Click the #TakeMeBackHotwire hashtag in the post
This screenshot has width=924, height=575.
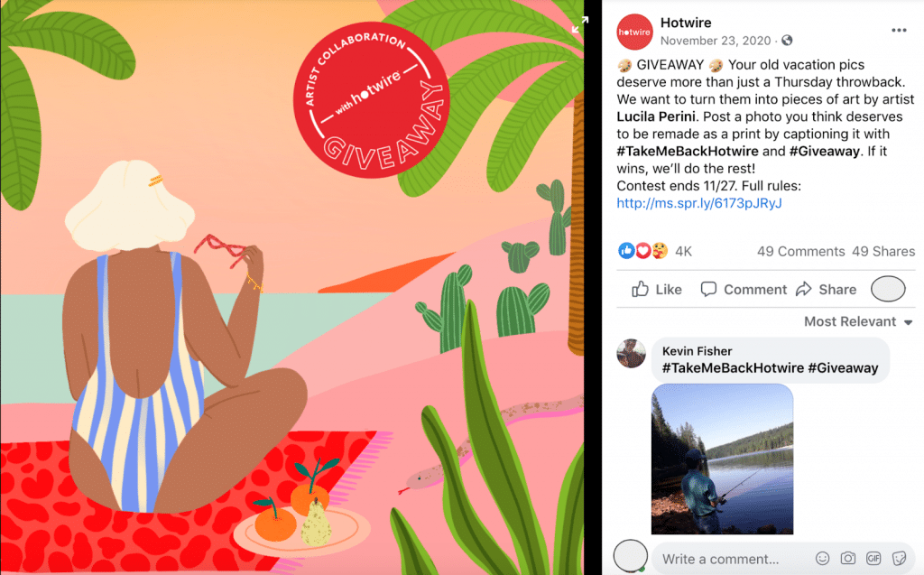click(x=687, y=151)
